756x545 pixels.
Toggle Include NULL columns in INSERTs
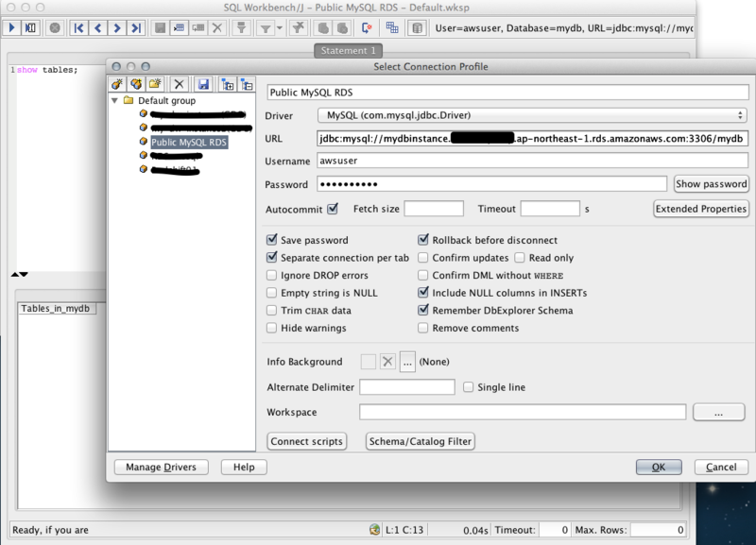(422, 293)
